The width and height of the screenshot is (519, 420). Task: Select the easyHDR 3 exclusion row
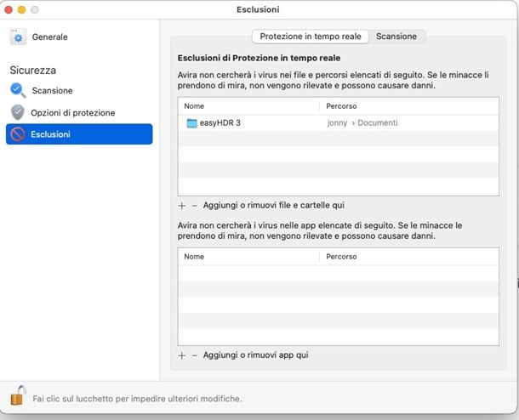[339, 123]
